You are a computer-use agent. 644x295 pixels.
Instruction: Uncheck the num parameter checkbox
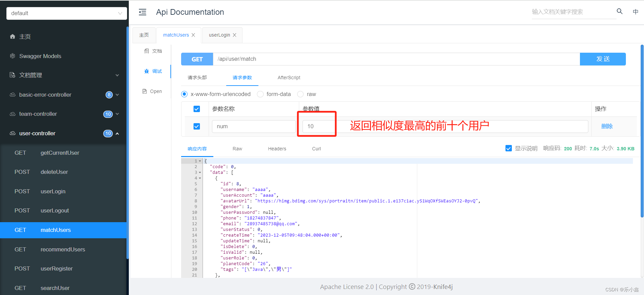pyautogui.click(x=197, y=126)
